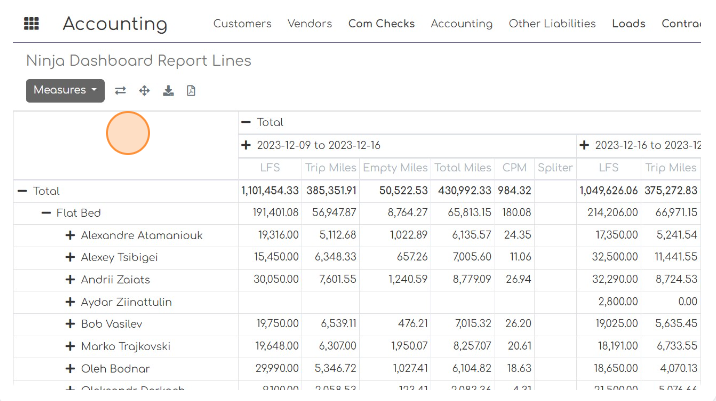Click Oleh Bodnar LFS value 29,990.00
Screen dimensions: 716x401
[x=277, y=368]
